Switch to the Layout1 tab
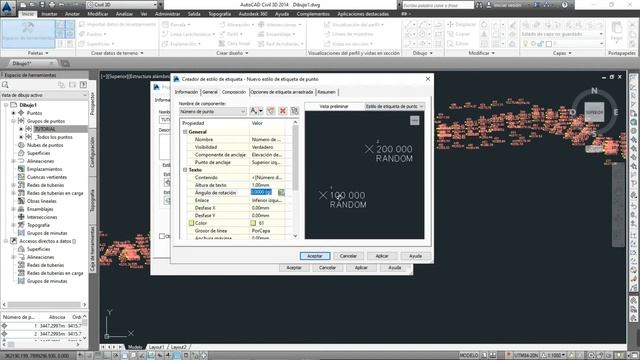 coord(156,347)
